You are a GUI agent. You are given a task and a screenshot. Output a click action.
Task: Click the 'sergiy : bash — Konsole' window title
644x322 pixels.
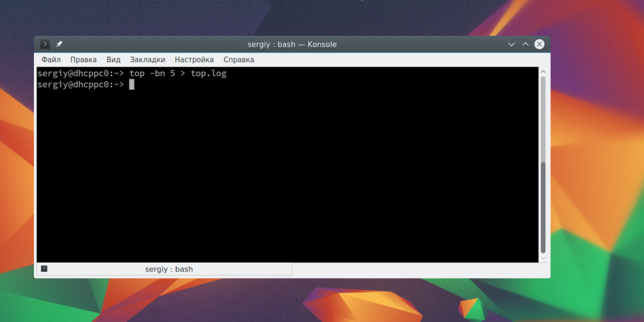click(x=292, y=45)
